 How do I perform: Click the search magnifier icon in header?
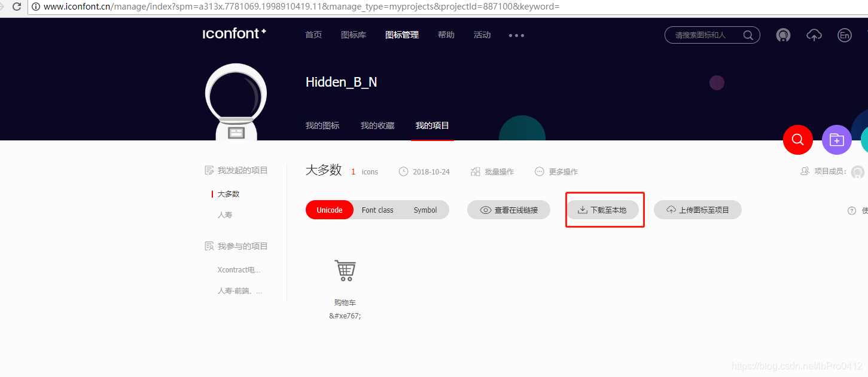pos(748,35)
